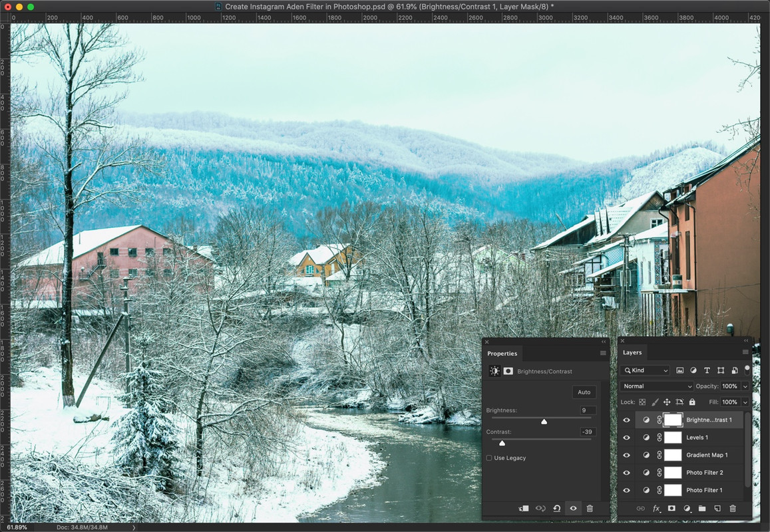Screen dimensions: 770x532
Task: Click mask thumbnail of Photo Filter 1 layer
Action: pos(673,490)
